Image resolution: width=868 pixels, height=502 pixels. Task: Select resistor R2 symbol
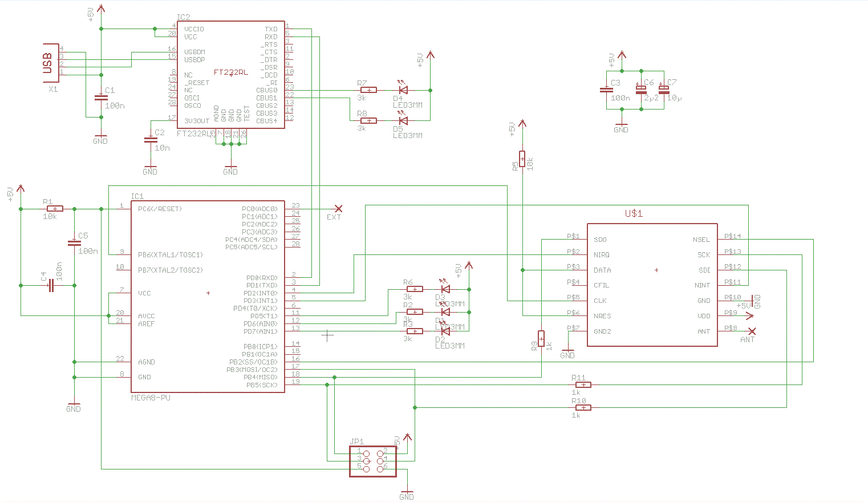point(415,312)
